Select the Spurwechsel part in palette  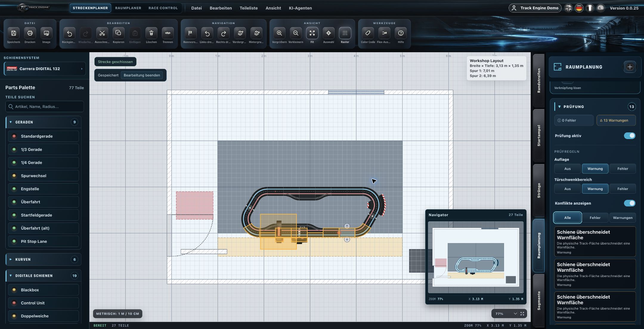(43, 176)
